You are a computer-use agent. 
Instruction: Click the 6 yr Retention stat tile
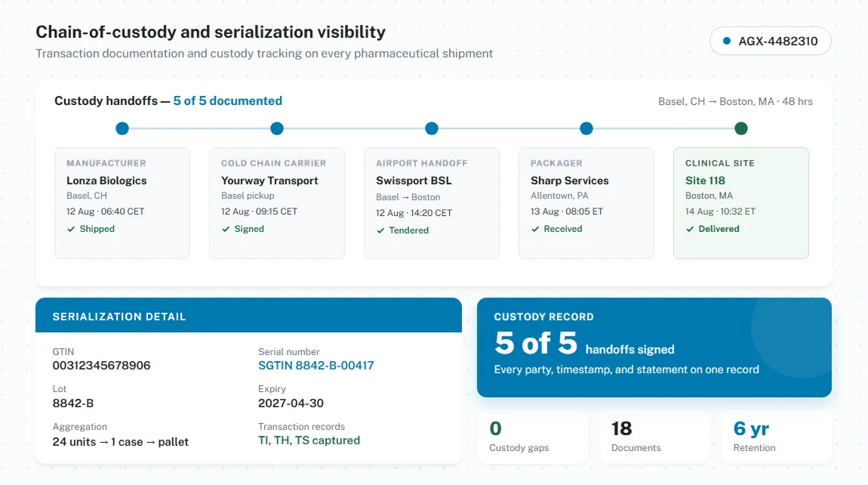coord(776,437)
